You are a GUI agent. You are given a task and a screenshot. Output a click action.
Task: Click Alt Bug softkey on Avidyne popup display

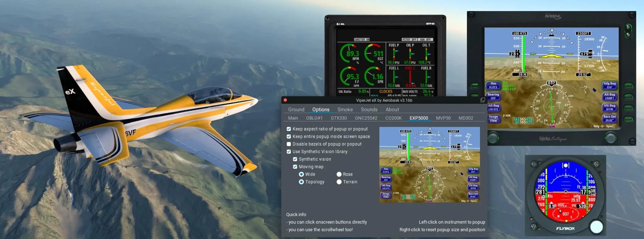[x=609, y=96]
